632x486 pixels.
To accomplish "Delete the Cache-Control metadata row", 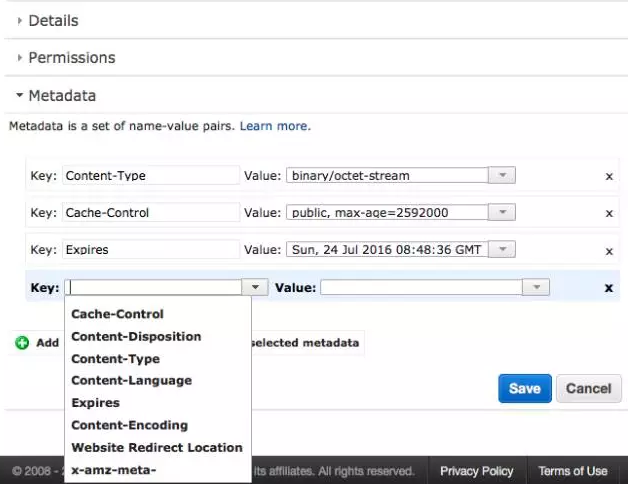I will pyautogui.click(x=608, y=213).
